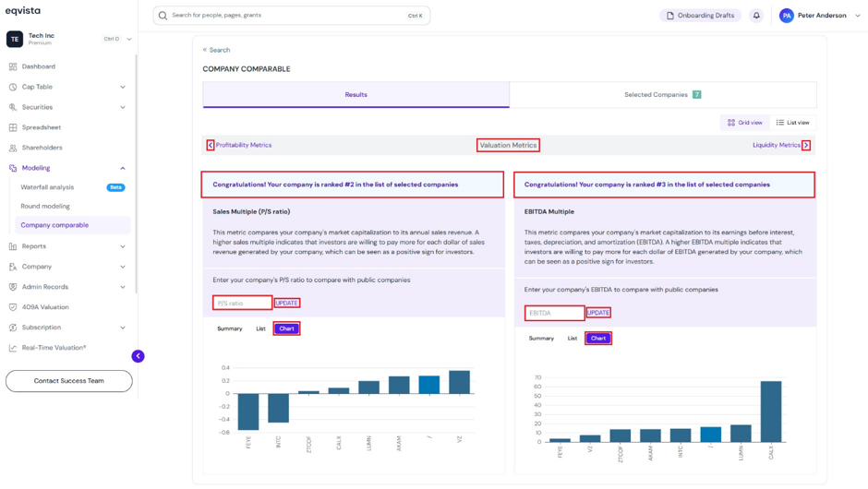This screenshot has height=489, width=868.
Task: Click the search magnifier icon
Action: (x=163, y=16)
